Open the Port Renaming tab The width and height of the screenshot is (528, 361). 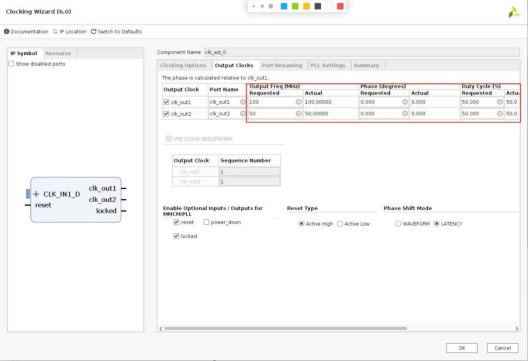point(282,65)
